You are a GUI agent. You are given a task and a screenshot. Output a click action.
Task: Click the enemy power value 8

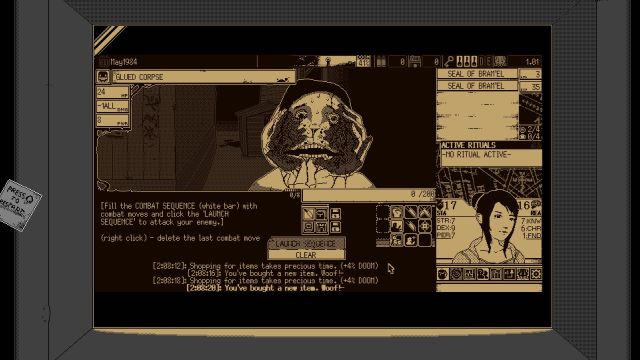click(x=112, y=120)
